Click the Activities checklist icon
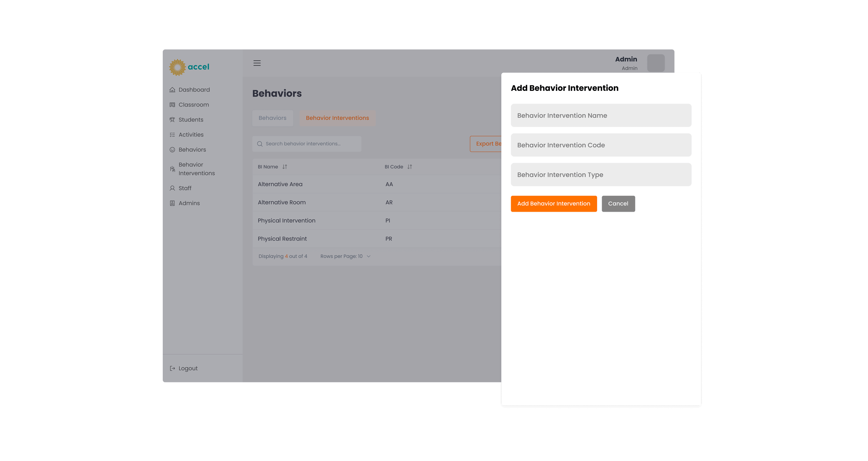 (x=172, y=135)
